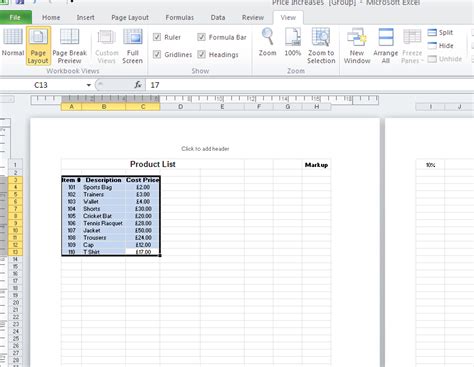Viewport: 474px width, 367px height.
Task: Open the Review tab
Action: pos(253,17)
